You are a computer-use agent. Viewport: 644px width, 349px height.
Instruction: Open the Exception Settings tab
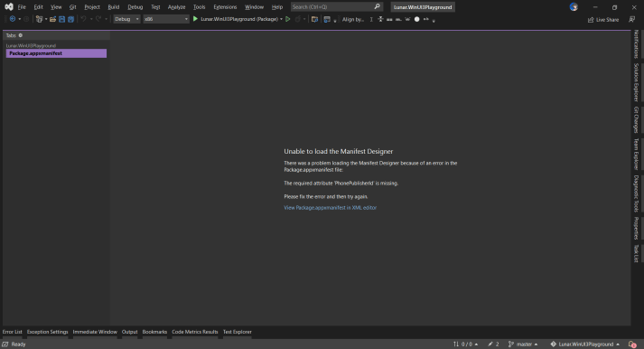47,332
